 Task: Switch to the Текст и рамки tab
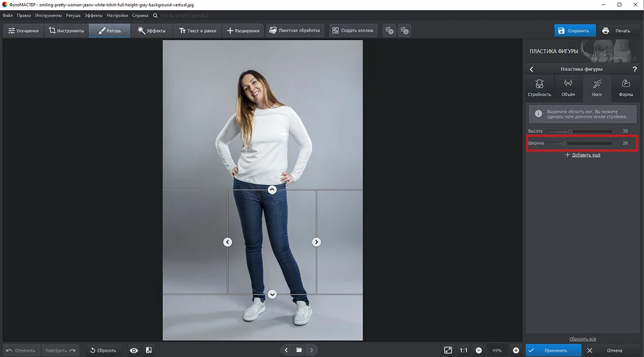(198, 30)
